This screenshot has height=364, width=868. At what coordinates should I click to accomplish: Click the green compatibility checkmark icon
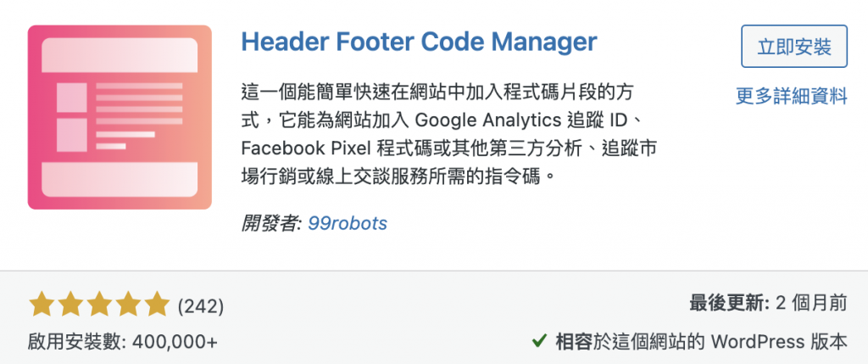click(x=539, y=341)
